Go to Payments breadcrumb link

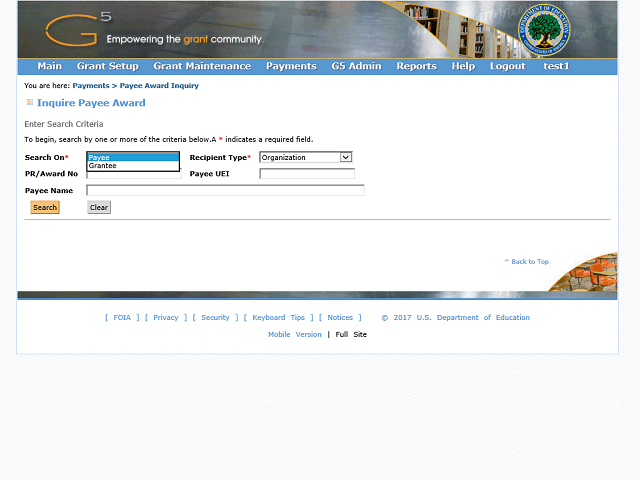click(91, 86)
